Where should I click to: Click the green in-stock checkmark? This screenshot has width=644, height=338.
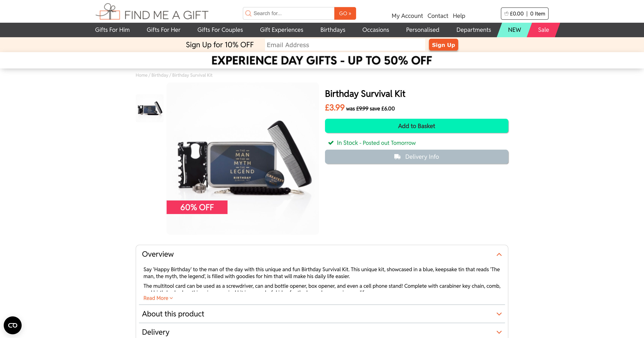click(331, 143)
